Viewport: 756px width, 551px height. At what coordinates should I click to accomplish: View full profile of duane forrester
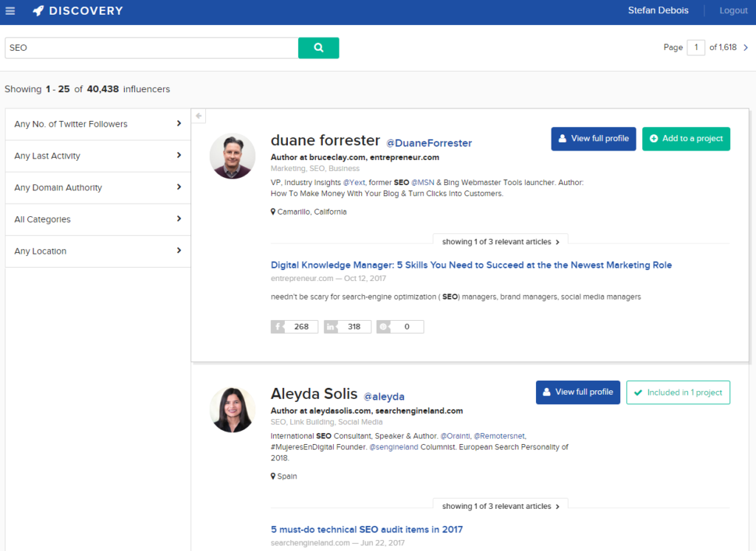(593, 139)
